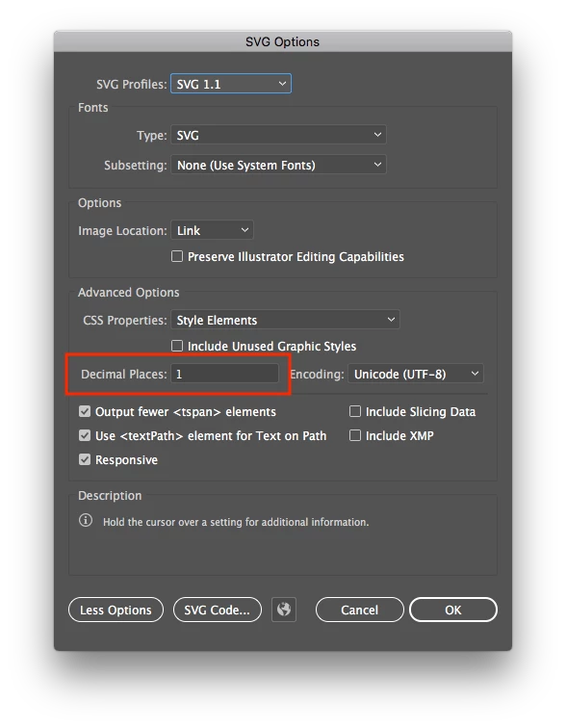
Task: Expand the Subsetting dropdown
Action: click(278, 165)
